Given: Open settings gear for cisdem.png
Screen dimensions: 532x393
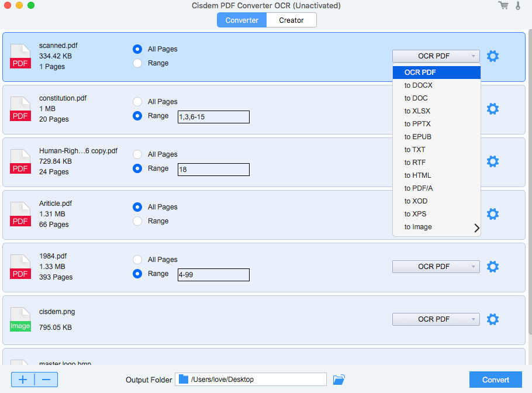Looking at the screenshot, I should pyautogui.click(x=493, y=319).
